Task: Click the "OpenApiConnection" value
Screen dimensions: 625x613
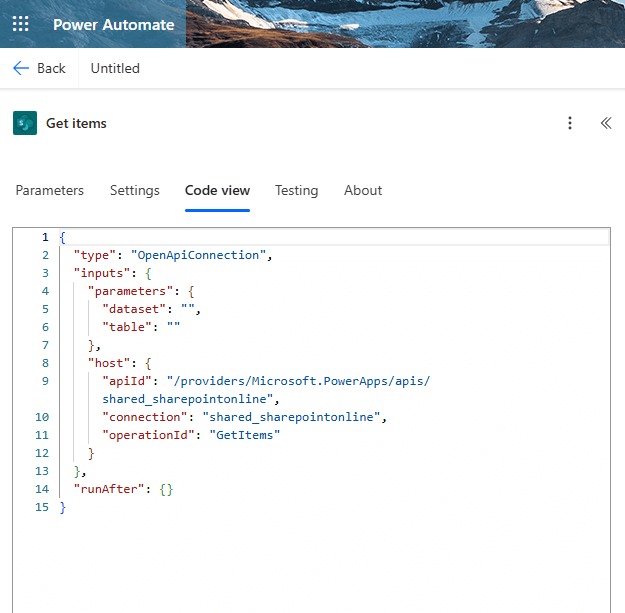Action: [x=198, y=255]
